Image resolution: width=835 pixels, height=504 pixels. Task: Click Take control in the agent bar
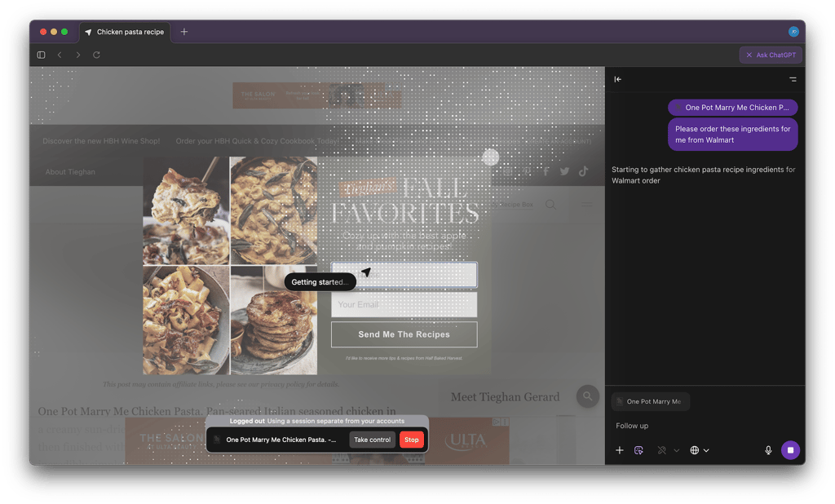click(x=372, y=440)
